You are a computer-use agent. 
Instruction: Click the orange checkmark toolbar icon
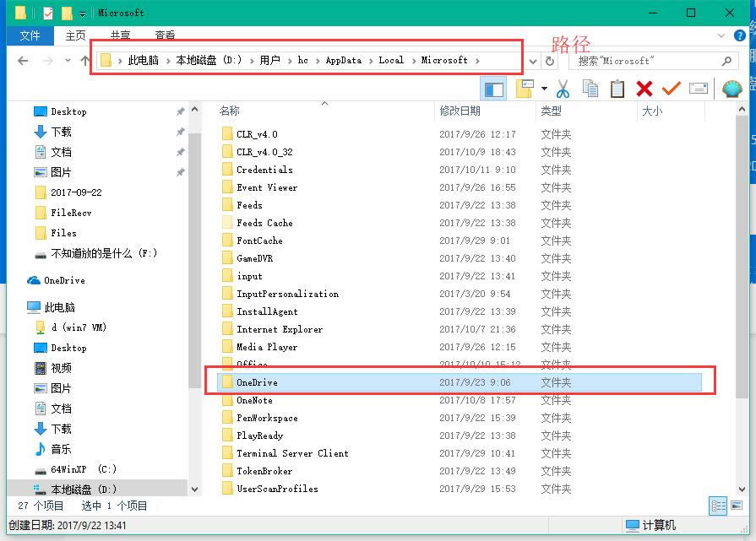pyautogui.click(x=671, y=87)
